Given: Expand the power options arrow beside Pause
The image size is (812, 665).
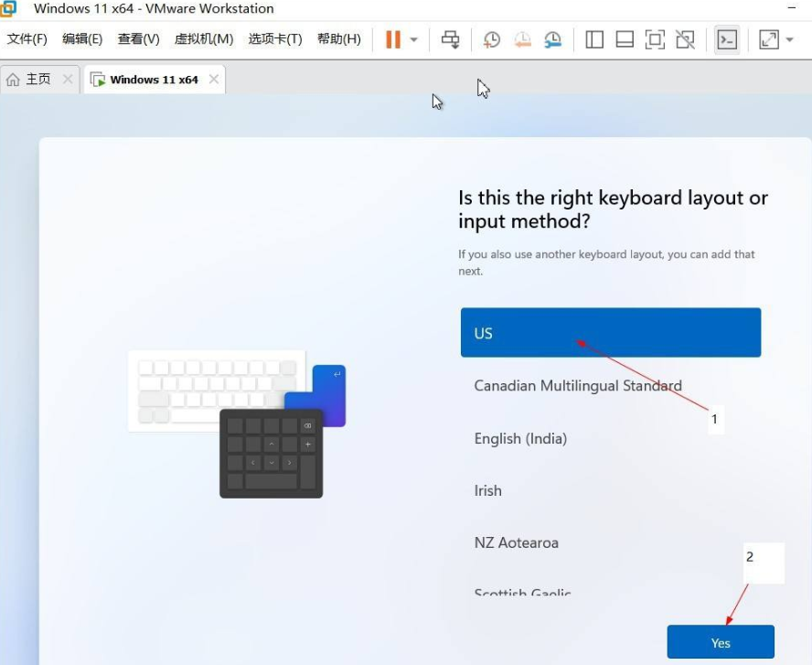Looking at the screenshot, I should (414, 39).
